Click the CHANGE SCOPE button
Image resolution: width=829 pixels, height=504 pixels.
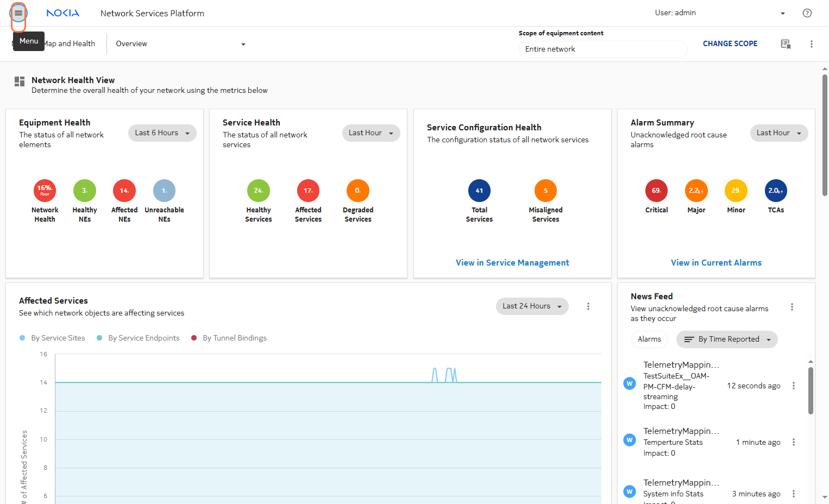tap(730, 44)
